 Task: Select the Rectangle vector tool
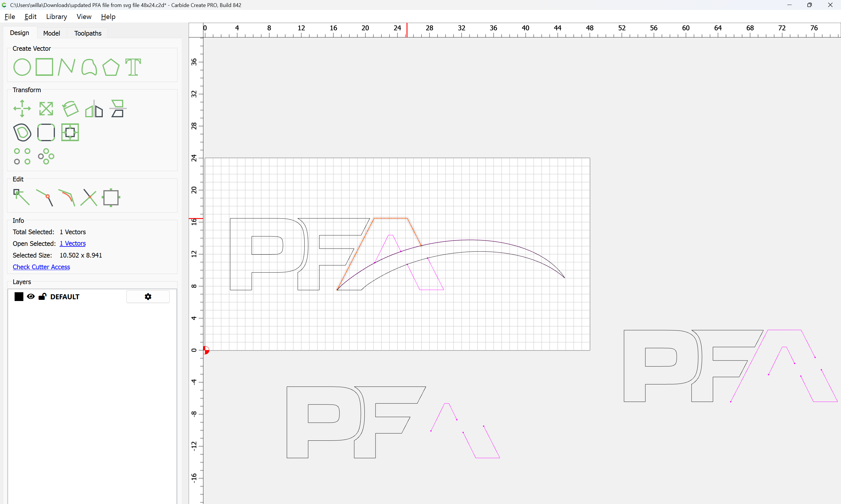coord(44,67)
